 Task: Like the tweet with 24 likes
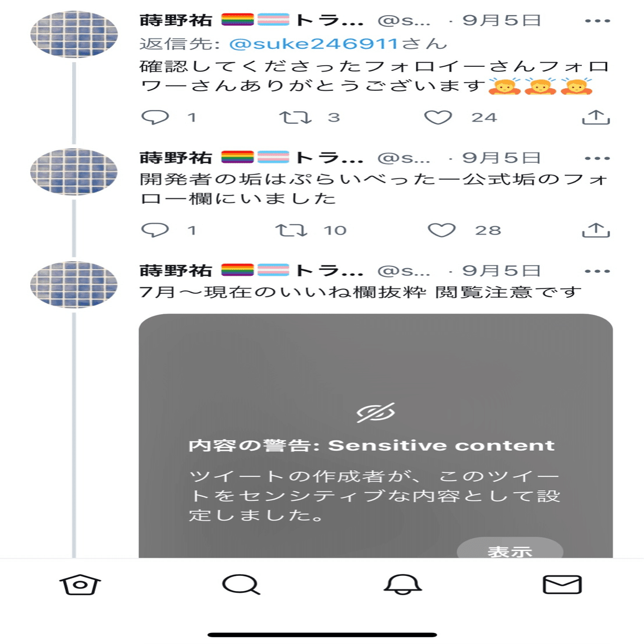point(438,118)
